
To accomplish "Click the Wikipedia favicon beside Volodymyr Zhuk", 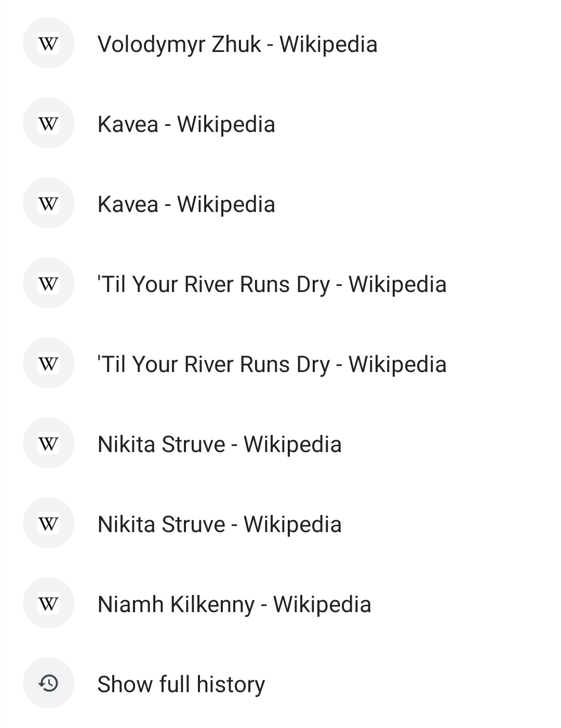I will (48, 43).
